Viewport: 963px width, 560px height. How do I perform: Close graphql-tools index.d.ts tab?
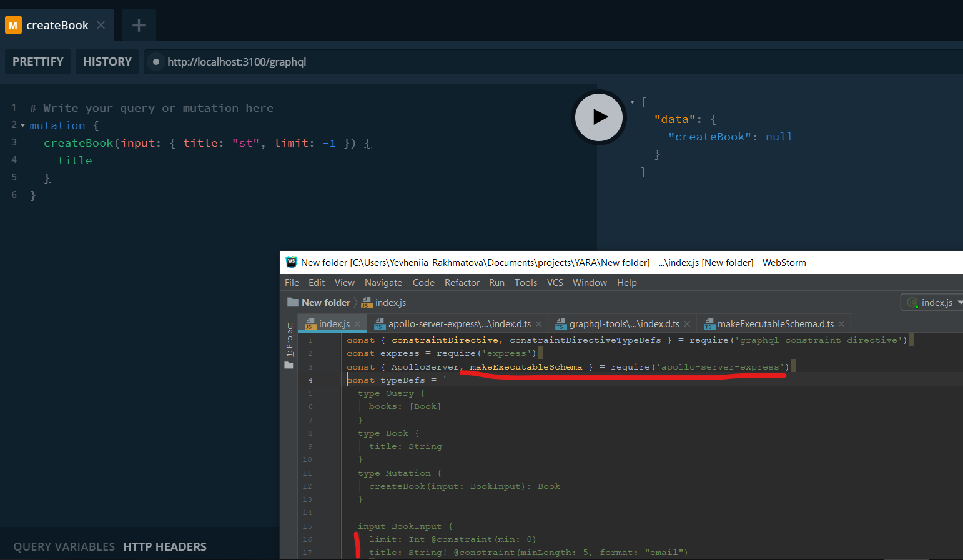687,323
